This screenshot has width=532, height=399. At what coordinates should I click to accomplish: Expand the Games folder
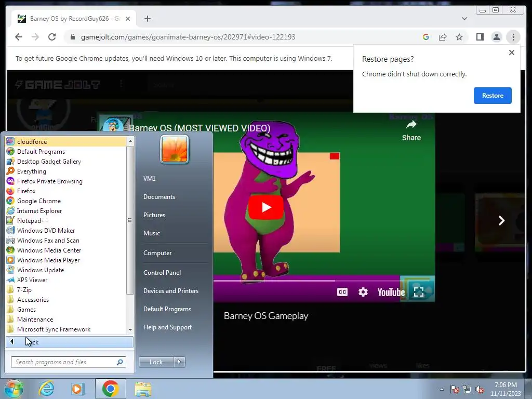[x=65, y=309]
